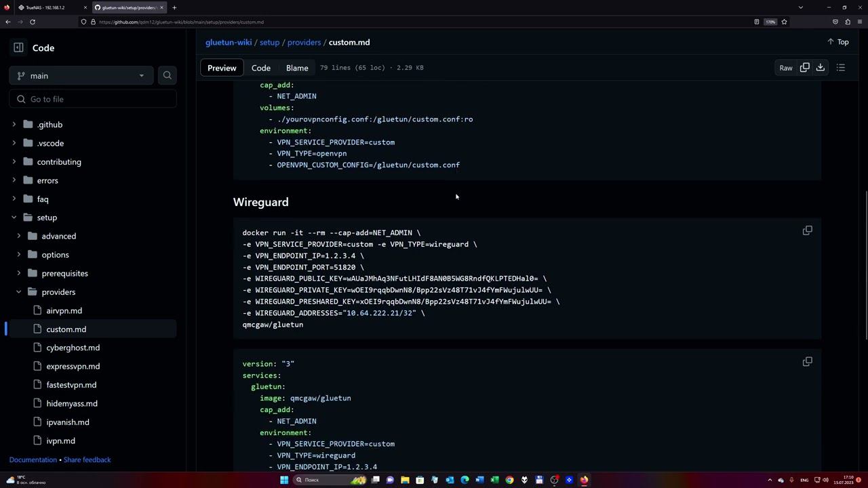Open the Documentation link
Viewport: 868px width, 488px height.
point(33,460)
